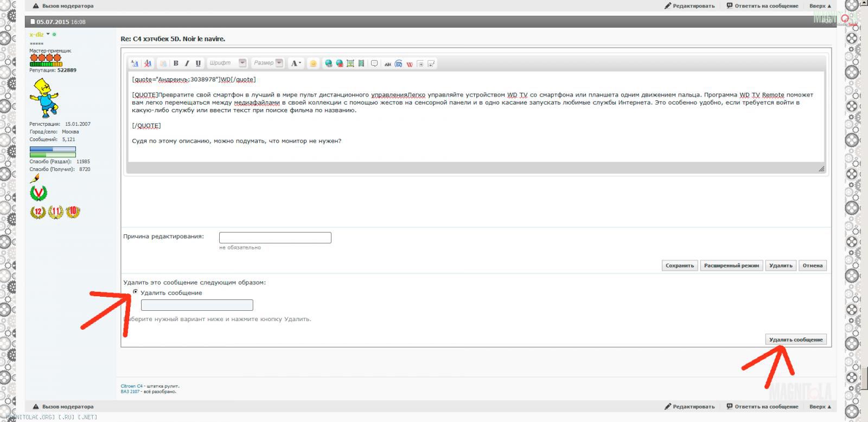Click the insert image icon

click(350, 63)
